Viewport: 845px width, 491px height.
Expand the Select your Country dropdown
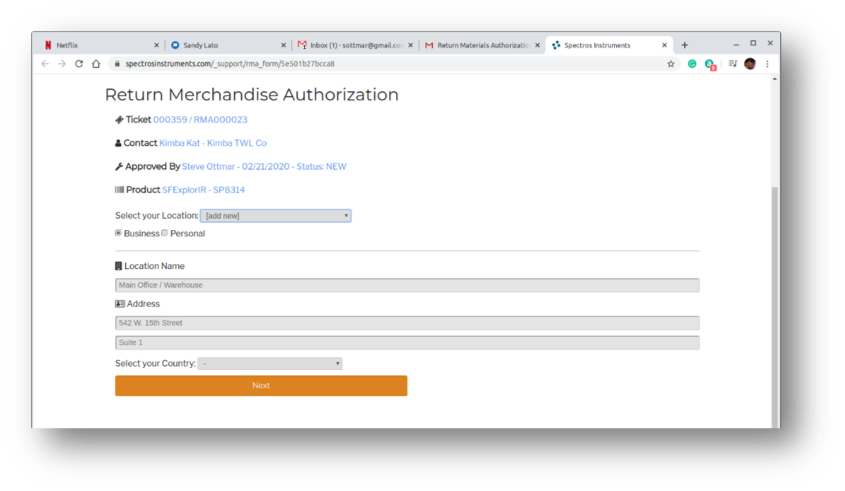tap(270, 364)
